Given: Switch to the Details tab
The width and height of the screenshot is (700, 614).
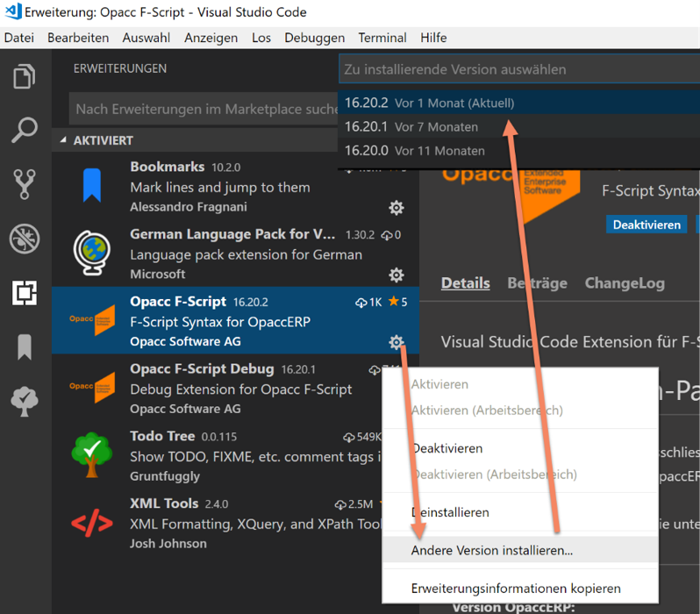Looking at the screenshot, I should tap(465, 283).
